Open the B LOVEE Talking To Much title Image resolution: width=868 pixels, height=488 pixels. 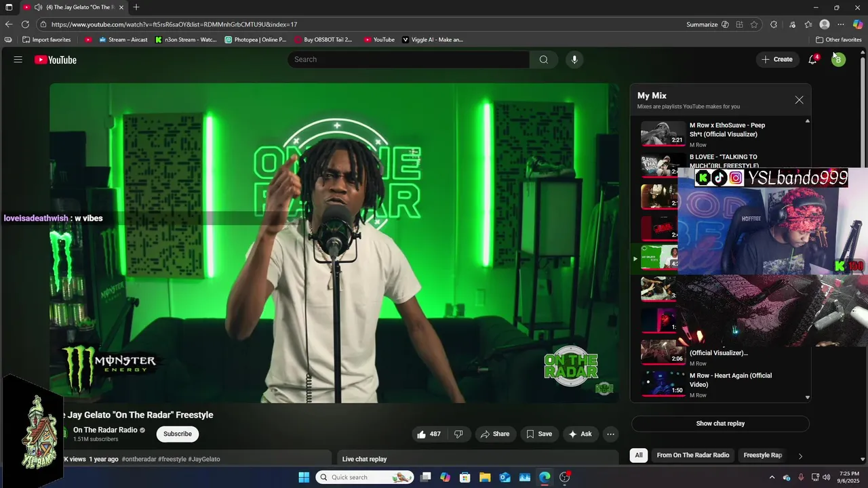point(724,161)
